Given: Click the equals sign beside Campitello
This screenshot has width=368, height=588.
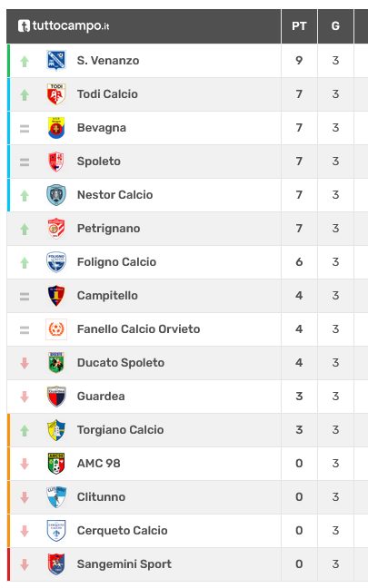Looking at the screenshot, I should [x=25, y=297].
